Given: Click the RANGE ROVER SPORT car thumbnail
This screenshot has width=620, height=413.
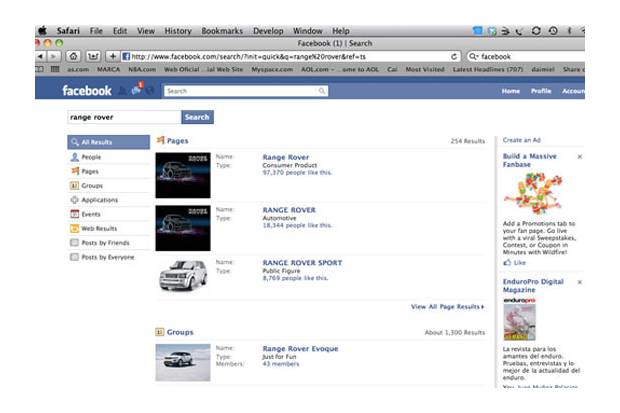Looking at the screenshot, I should pyautogui.click(x=183, y=276).
